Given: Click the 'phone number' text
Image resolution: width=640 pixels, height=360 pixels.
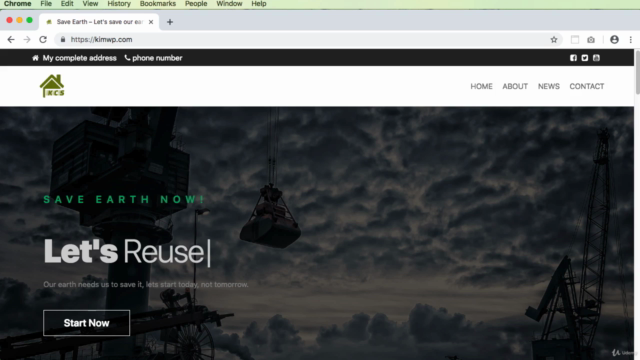Looking at the screenshot, I should [x=157, y=58].
